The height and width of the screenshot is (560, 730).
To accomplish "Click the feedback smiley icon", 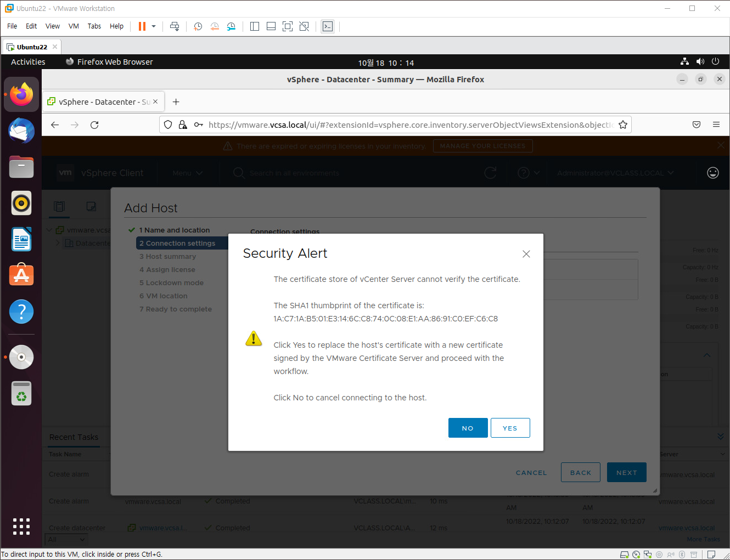I will [x=712, y=173].
